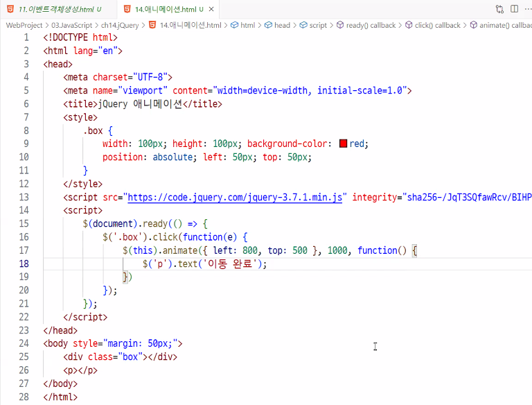Click the 'function(e)' text on line 16
The width and height of the screenshot is (532, 405).
210,236
